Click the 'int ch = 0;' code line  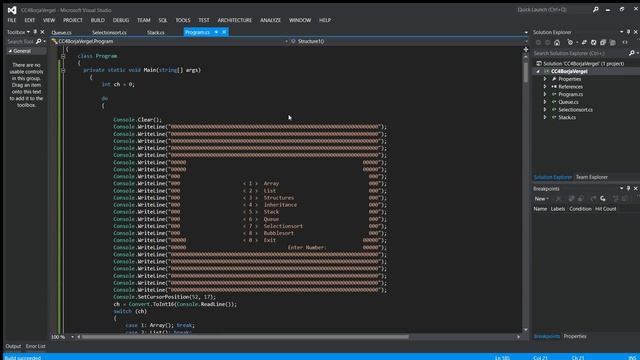tap(118, 84)
